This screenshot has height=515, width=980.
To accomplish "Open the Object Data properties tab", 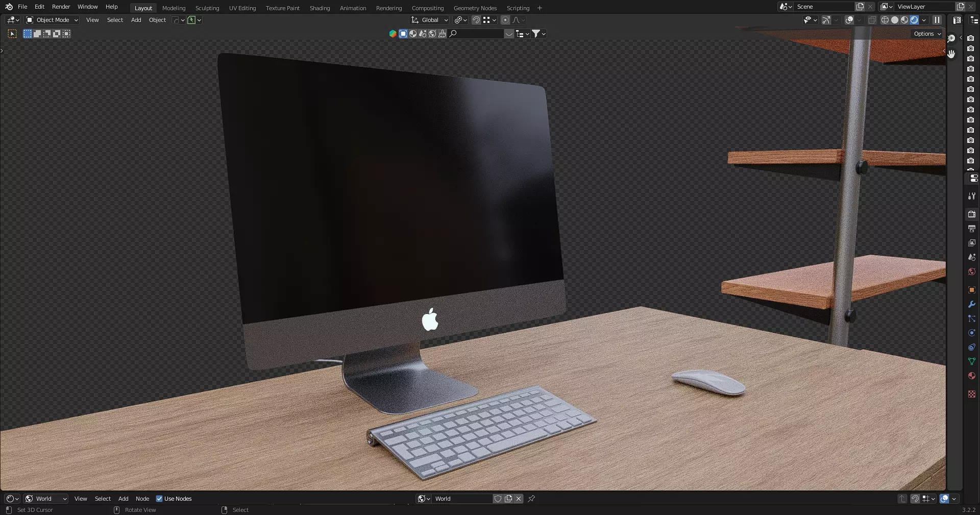I will pyautogui.click(x=972, y=361).
